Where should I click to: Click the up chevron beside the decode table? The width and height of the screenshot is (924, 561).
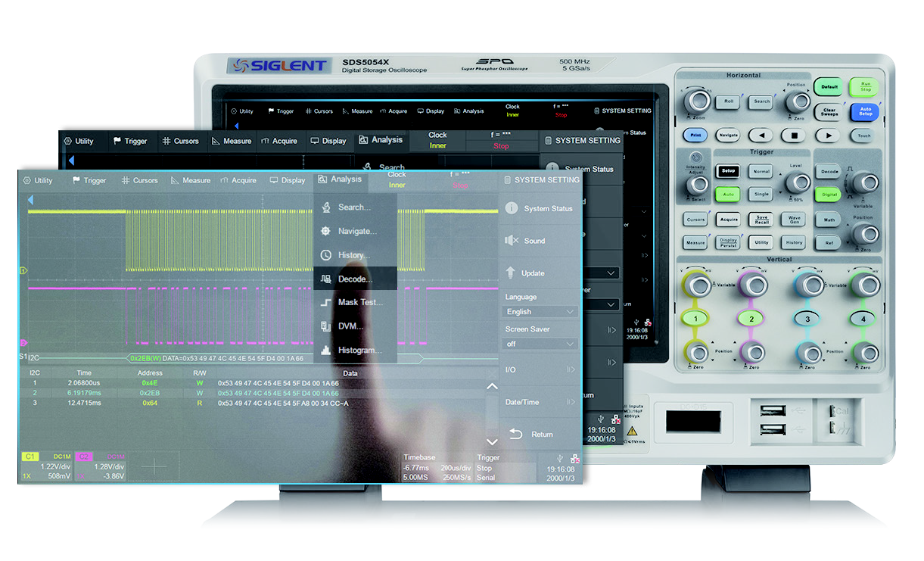coord(491,386)
